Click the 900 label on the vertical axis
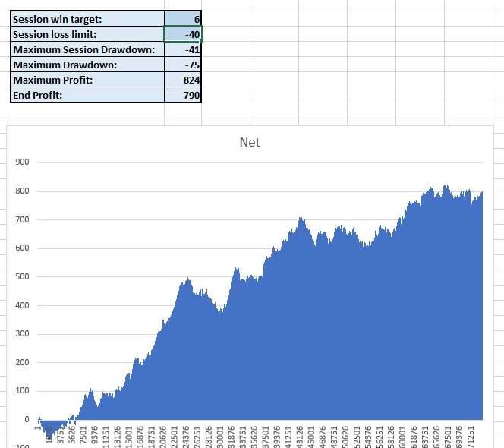Screen dimensions: 504x448 21,162
